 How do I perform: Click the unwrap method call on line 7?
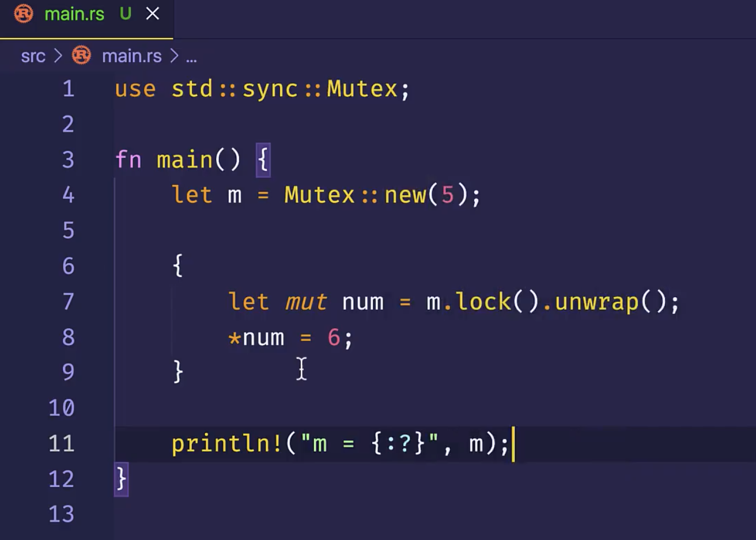click(x=596, y=302)
